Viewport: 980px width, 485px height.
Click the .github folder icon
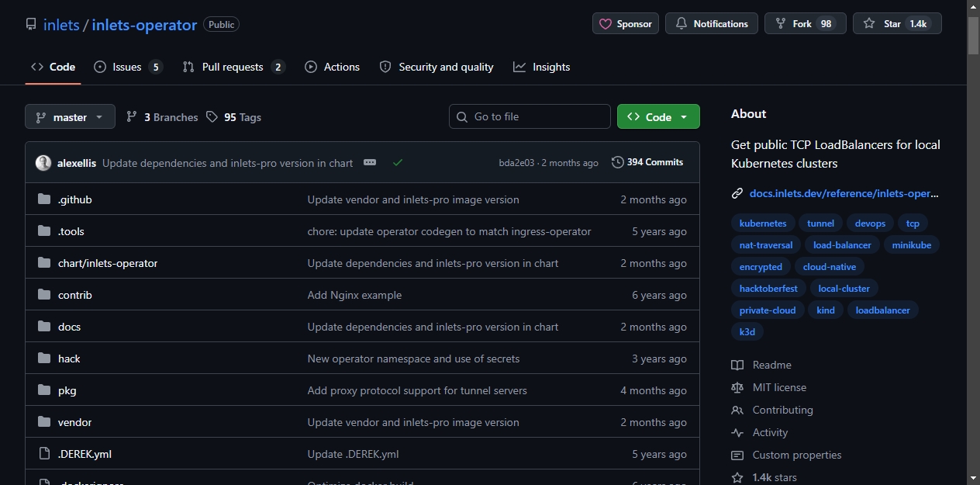(x=44, y=199)
